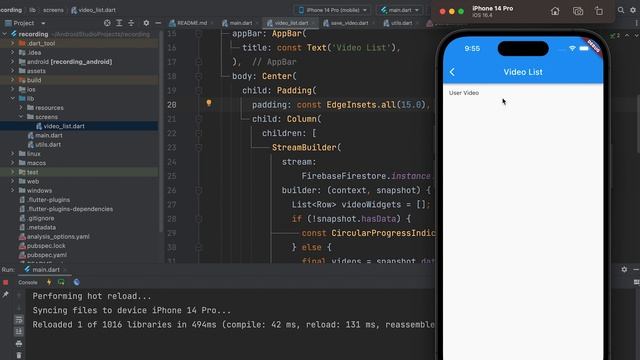This screenshot has height=360, width=640.
Task: Open the main.dart run configuration dropdown
Action: point(400,10)
